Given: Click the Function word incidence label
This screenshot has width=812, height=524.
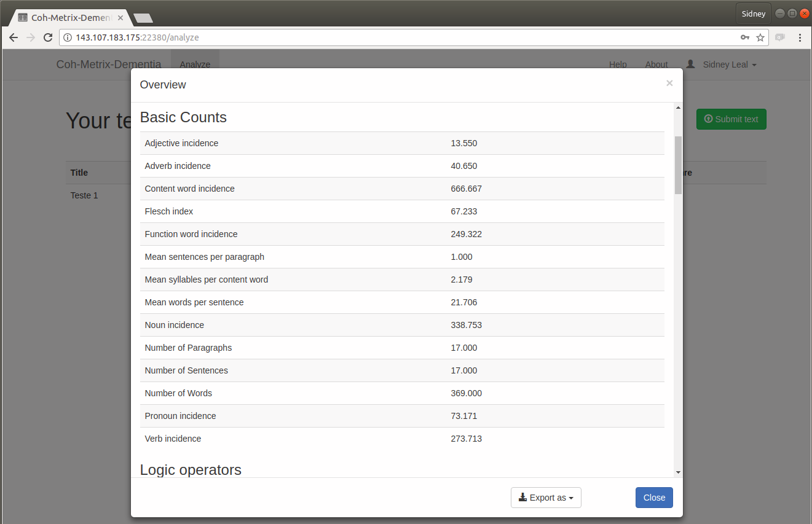Looking at the screenshot, I should coord(191,234).
